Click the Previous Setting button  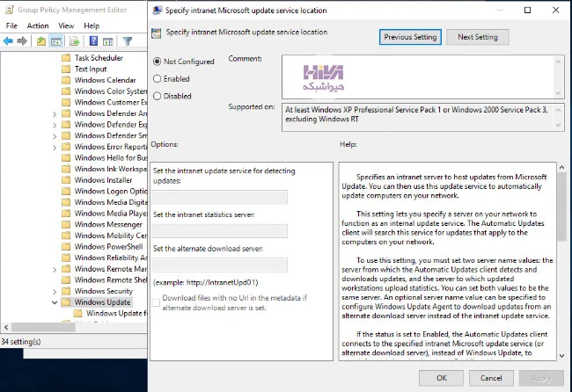[x=410, y=37]
